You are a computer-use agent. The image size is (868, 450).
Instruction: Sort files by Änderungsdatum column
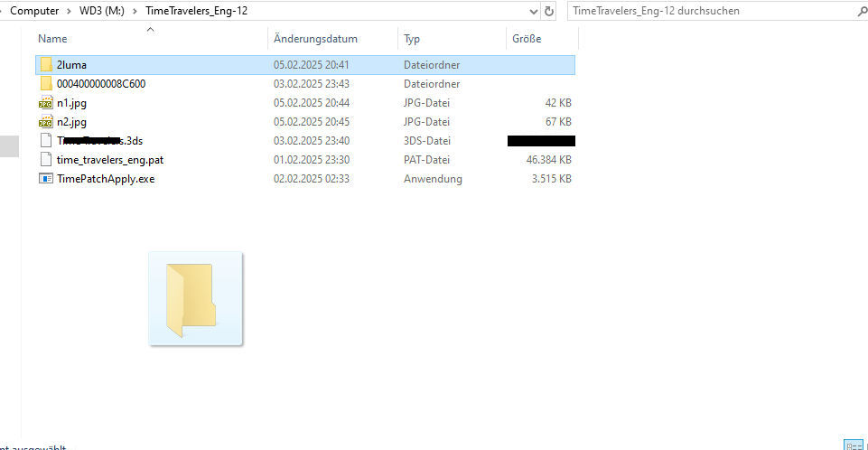click(x=315, y=39)
